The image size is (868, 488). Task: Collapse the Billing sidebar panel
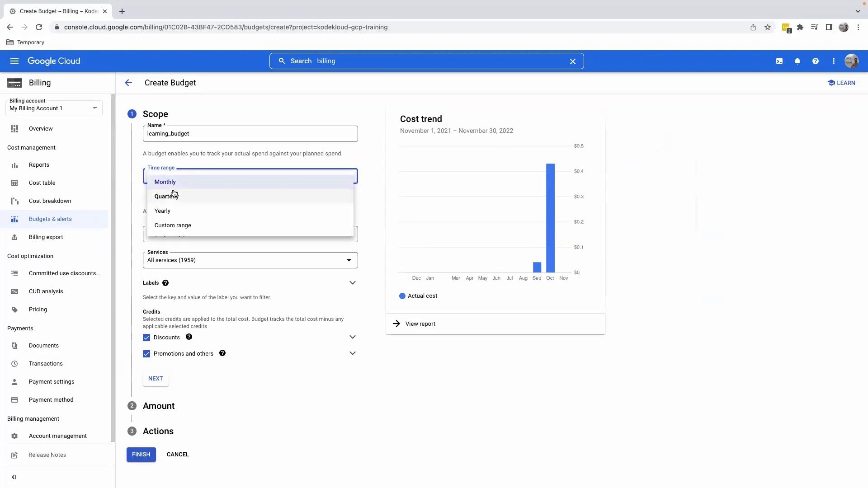(x=14, y=477)
